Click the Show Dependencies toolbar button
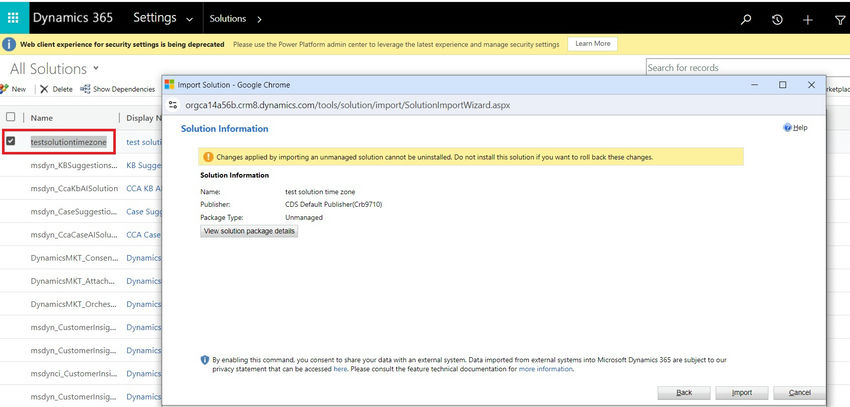 coord(118,89)
